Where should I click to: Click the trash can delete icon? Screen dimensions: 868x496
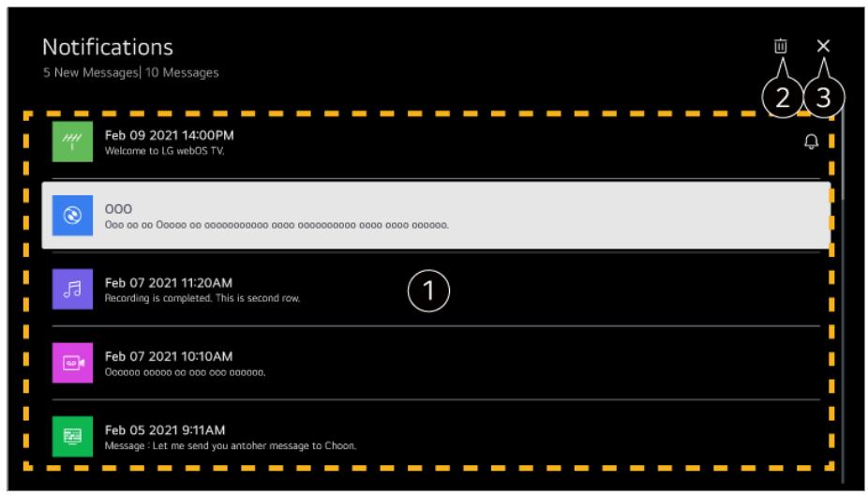tap(781, 46)
